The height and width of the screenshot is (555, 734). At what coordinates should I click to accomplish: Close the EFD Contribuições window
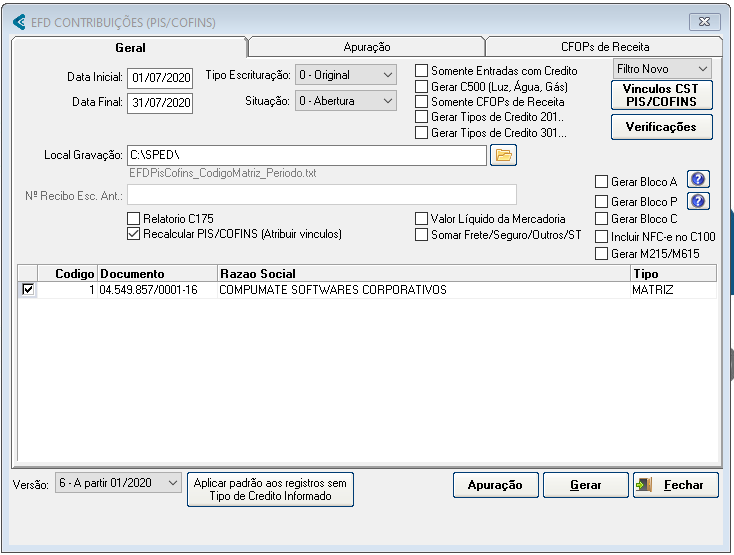click(704, 21)
